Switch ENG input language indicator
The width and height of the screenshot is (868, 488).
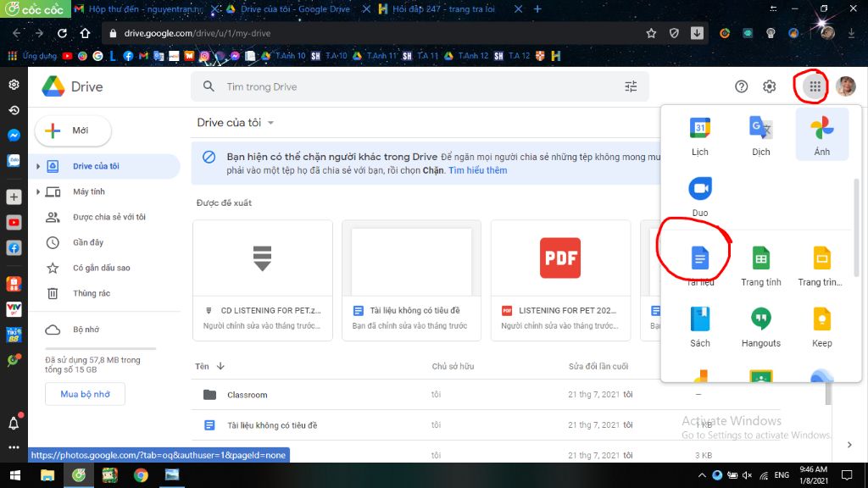point(781,474)
